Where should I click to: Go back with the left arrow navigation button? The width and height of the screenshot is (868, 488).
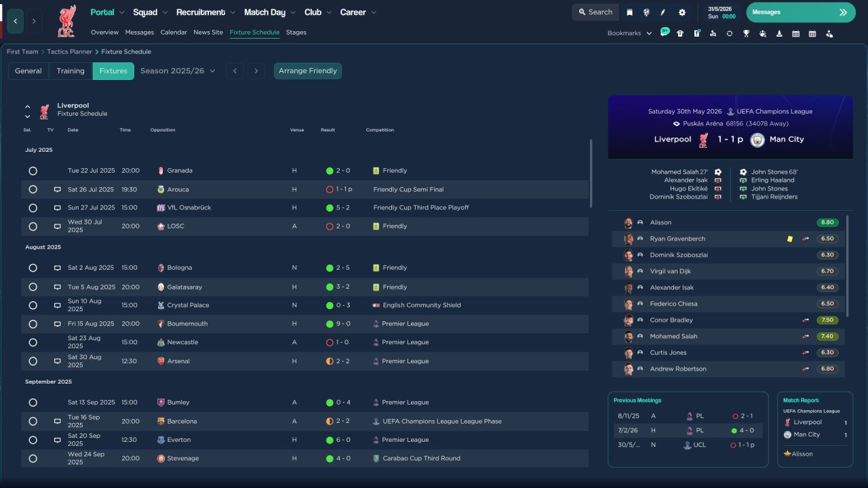pyautogui.click(x=16, y=21)
